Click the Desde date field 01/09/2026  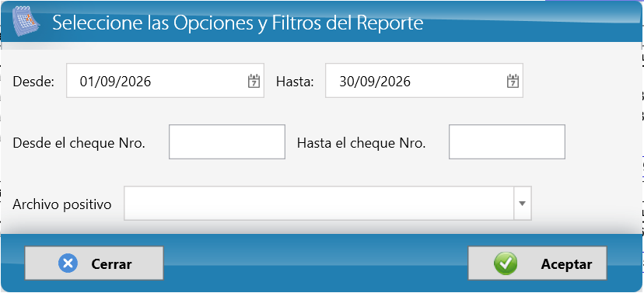[x=165, y=80]
